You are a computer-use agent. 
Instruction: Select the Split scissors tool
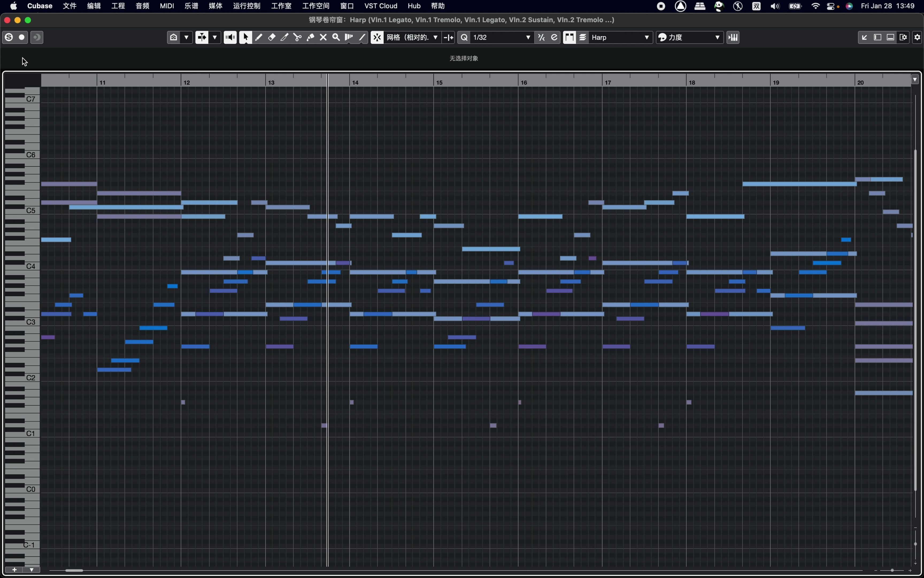tap(297, 37)
